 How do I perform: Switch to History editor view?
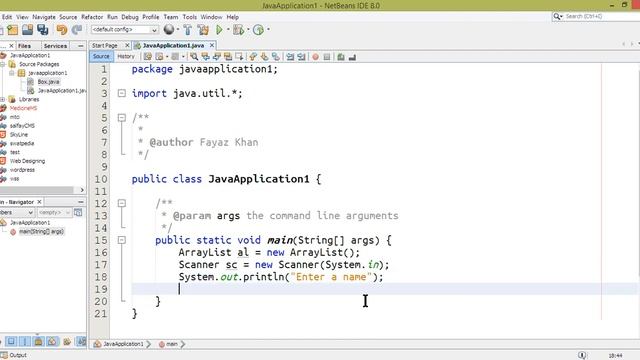pyautogui.click(x=126, y=57)
